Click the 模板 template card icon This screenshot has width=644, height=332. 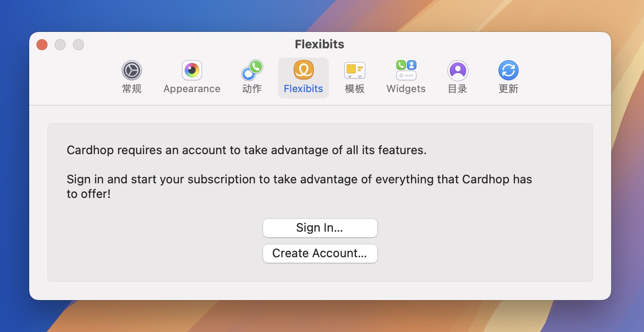pyautogui.click(x=354, y=70)
